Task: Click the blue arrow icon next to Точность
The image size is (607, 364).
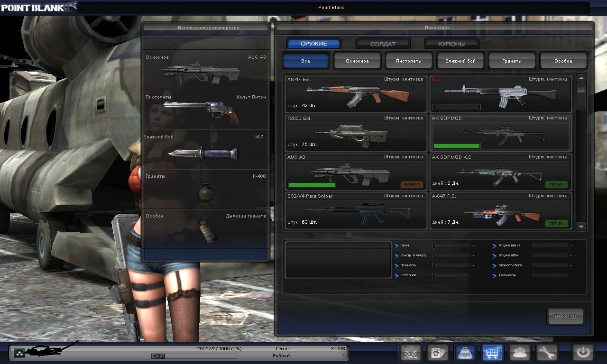Action: point(396,265)
